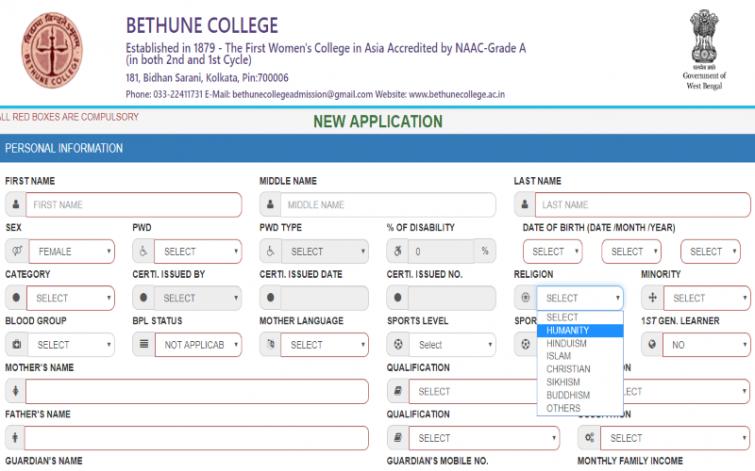The image size is (755, 471).
Task: Click the Last Name input field
Action: click(642, 205)
